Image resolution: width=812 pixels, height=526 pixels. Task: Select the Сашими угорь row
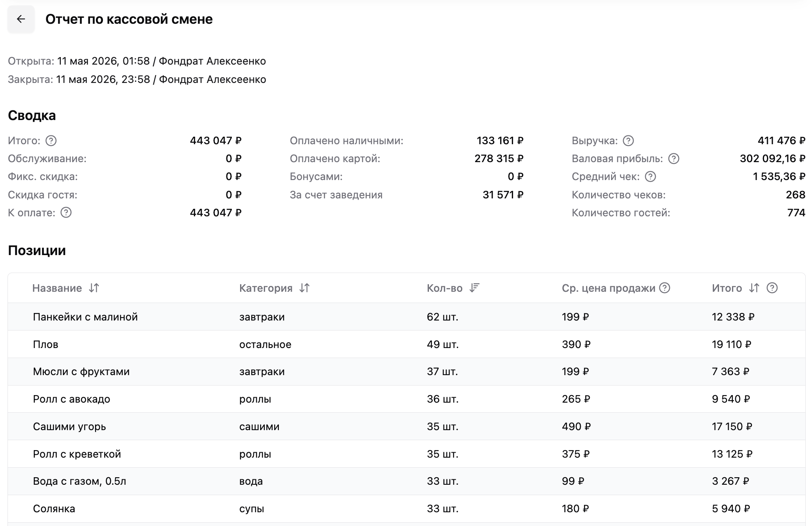(406, 426)
